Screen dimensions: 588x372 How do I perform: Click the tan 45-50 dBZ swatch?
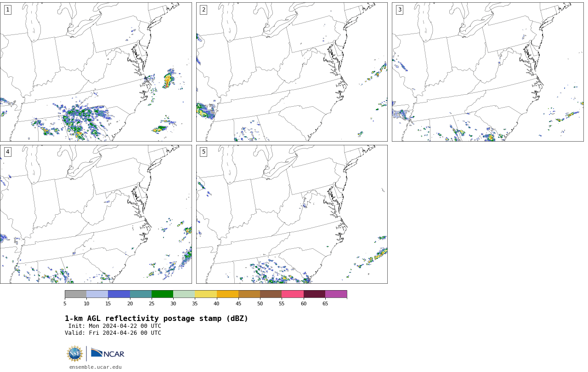[249, 294]
